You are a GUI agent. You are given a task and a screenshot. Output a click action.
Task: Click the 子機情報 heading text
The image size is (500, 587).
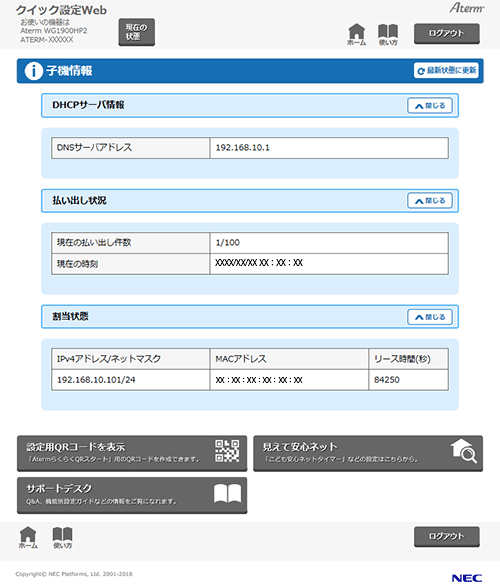(69, 71)
